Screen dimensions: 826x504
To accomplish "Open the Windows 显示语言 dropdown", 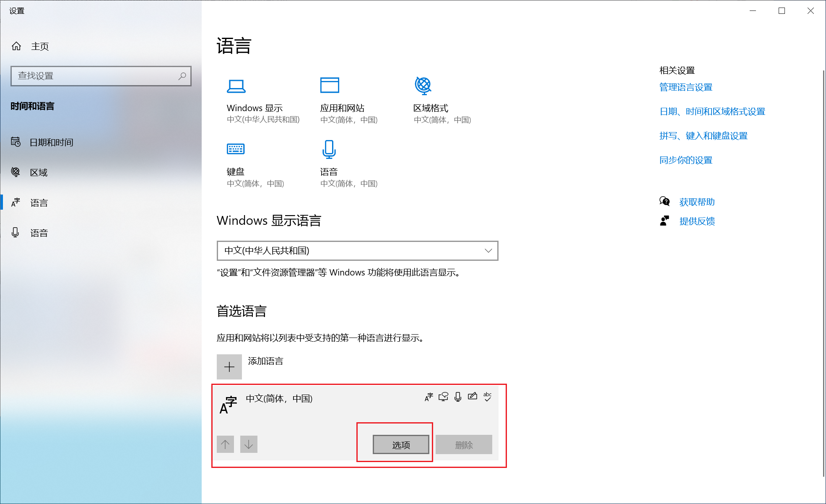I will (x=357, y=251).
